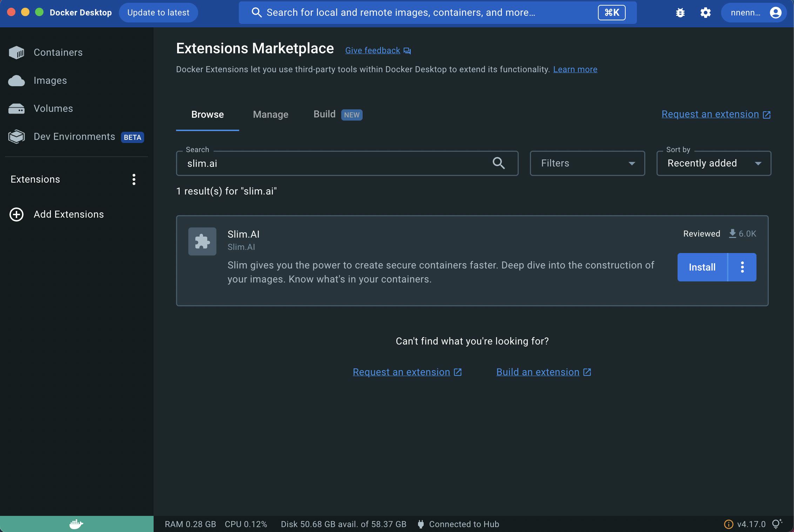
Task: Open Dev Environments icon
Action: click(16, 137)
